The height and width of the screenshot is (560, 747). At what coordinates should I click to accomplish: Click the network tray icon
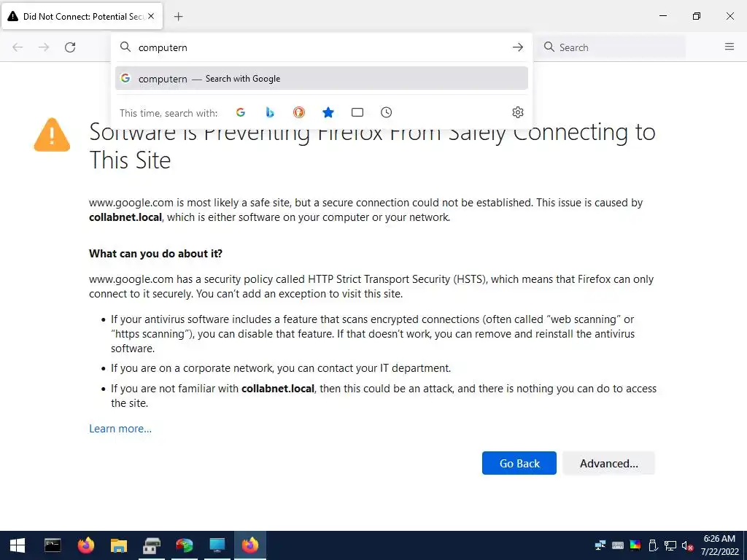670,545
